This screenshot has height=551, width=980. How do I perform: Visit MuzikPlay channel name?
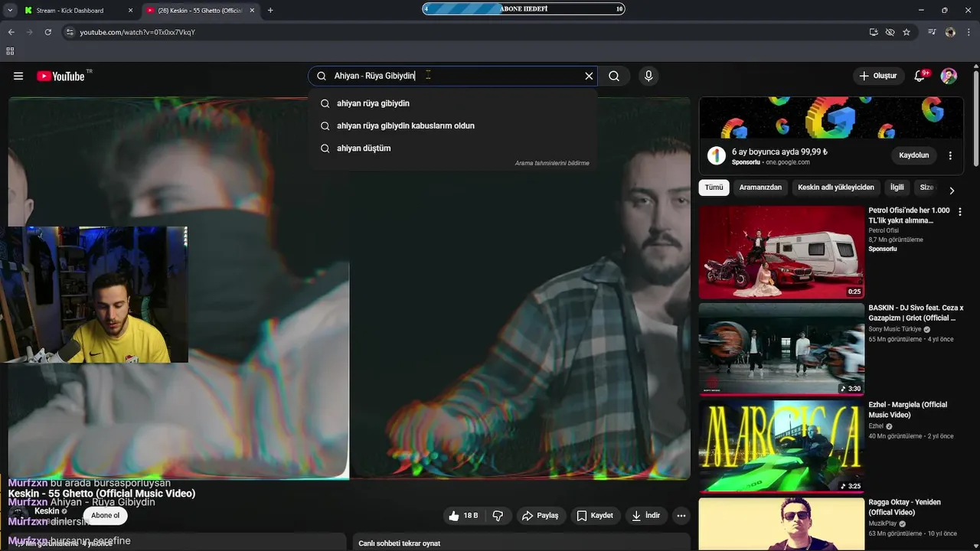point(882,523)
